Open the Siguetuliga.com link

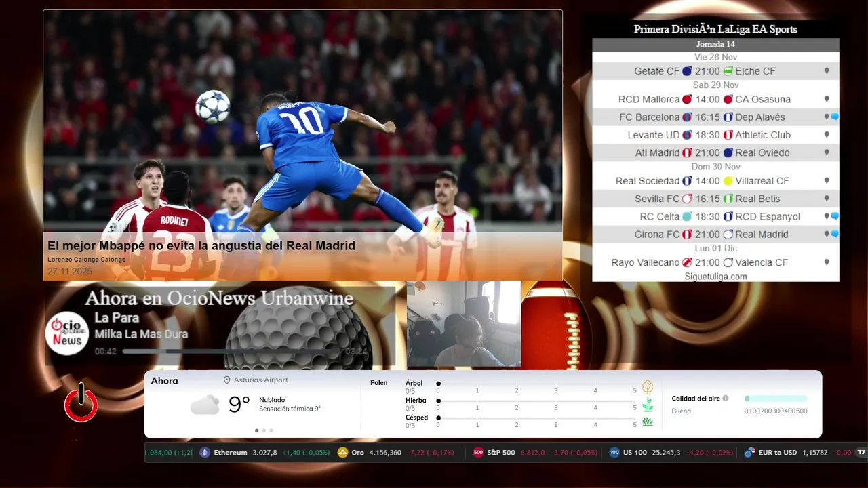715,277
